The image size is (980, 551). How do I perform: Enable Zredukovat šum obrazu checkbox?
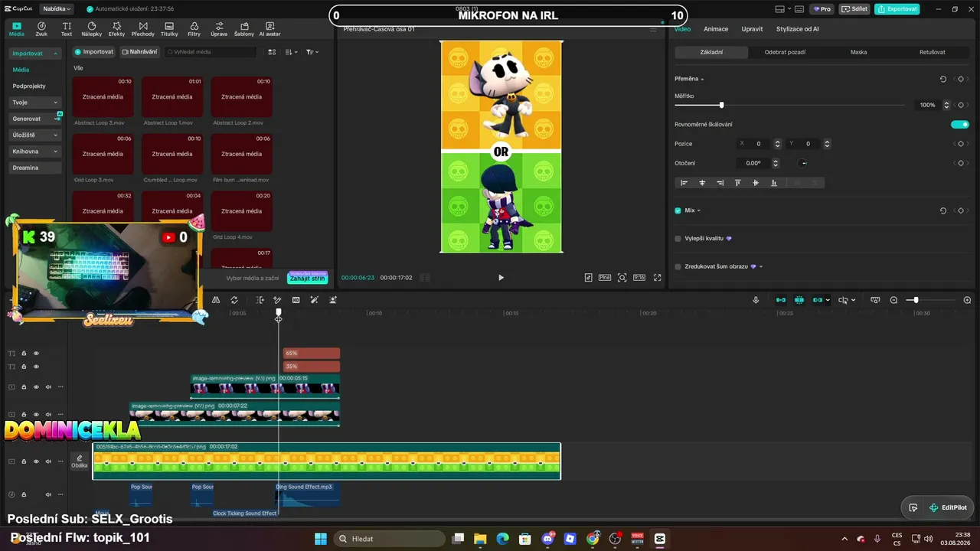[678, 266]
